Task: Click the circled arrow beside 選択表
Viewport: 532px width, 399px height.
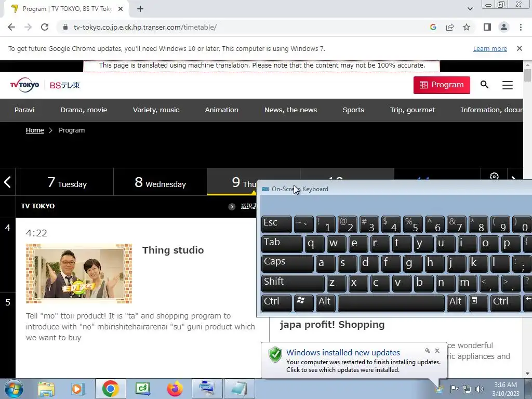Action: tap(232, 207)
